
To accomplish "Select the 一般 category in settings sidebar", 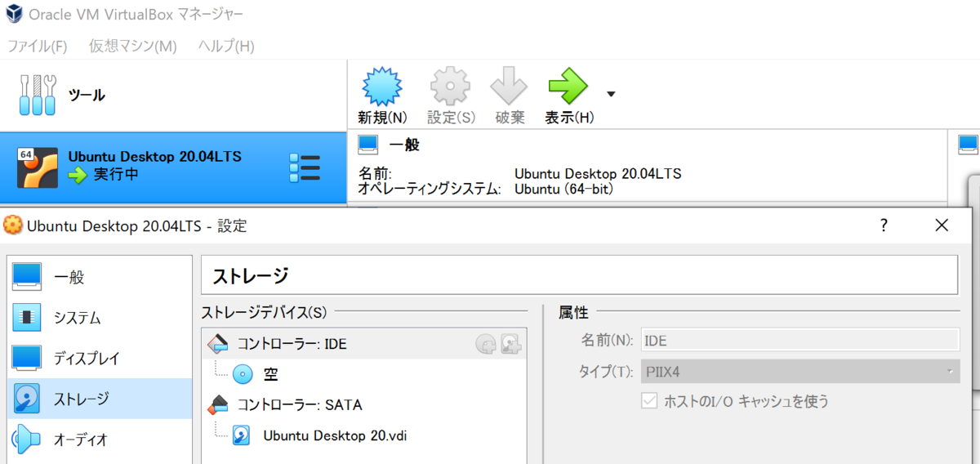I will [100, 276].
